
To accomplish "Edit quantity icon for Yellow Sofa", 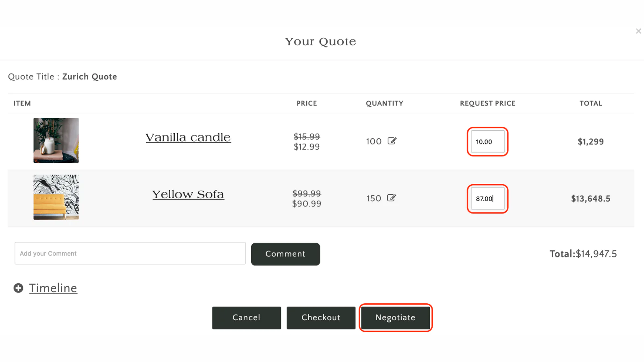I will click(x=392, y=198).
